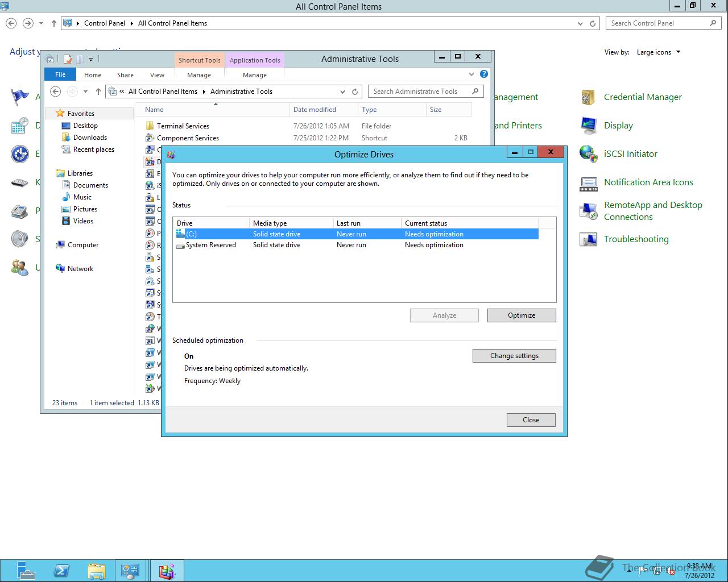Image resolution: width=728 pixels, height=582 pixels.
Task: Open Recent places in navigation pane
Action: pyautogui.click(x=94, y=149)
